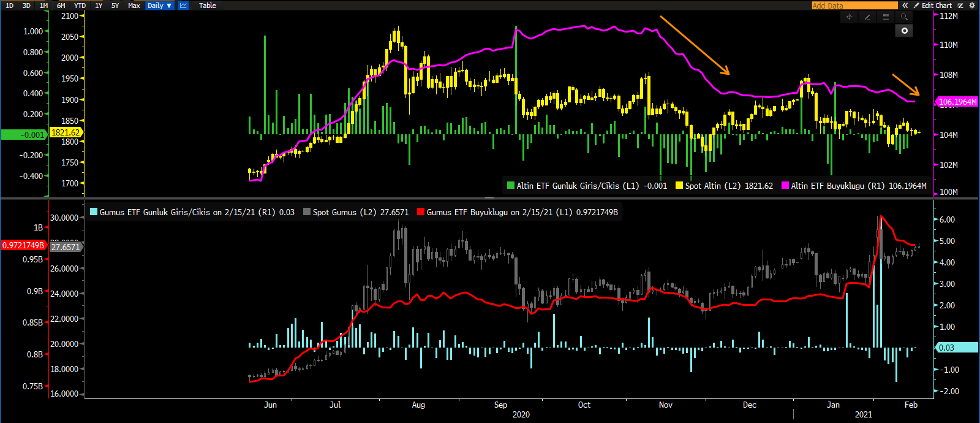The image size is (980, 423).
Task: Click the red 0.9721749B axis label
Action: (23, 245)
